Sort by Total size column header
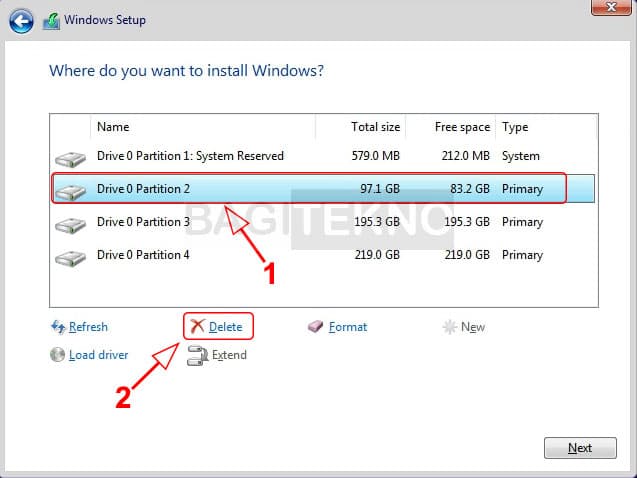 (375, 127)
